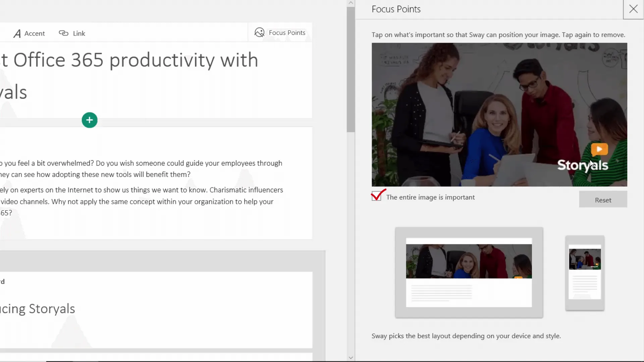Click the vertical scrollbar thumb
This screenshot has width=644, height=362.
coord(351,69)
